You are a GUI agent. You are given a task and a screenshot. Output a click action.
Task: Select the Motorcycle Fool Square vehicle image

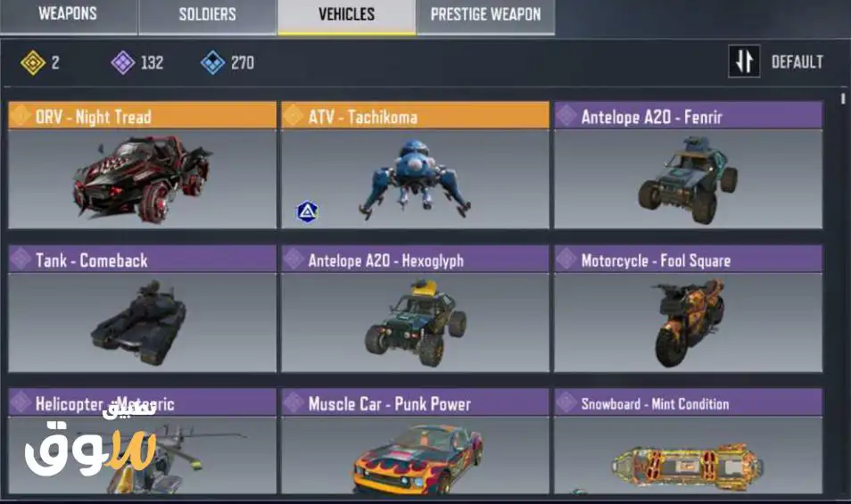pos(688,322)
